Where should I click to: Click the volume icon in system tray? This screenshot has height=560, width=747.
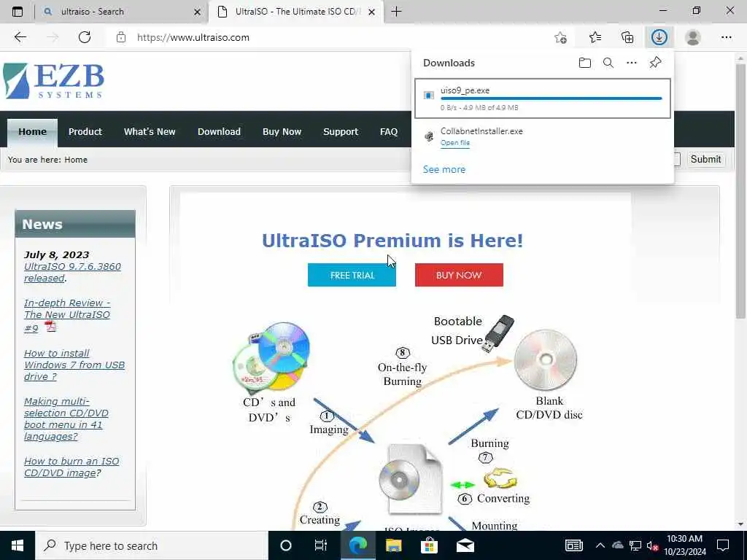click(652, 545)
